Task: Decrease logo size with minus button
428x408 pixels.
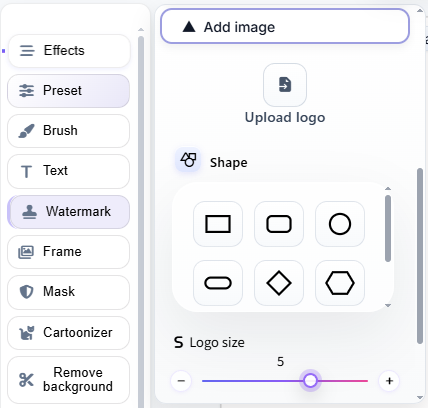Action: click(x=181, y=381)
